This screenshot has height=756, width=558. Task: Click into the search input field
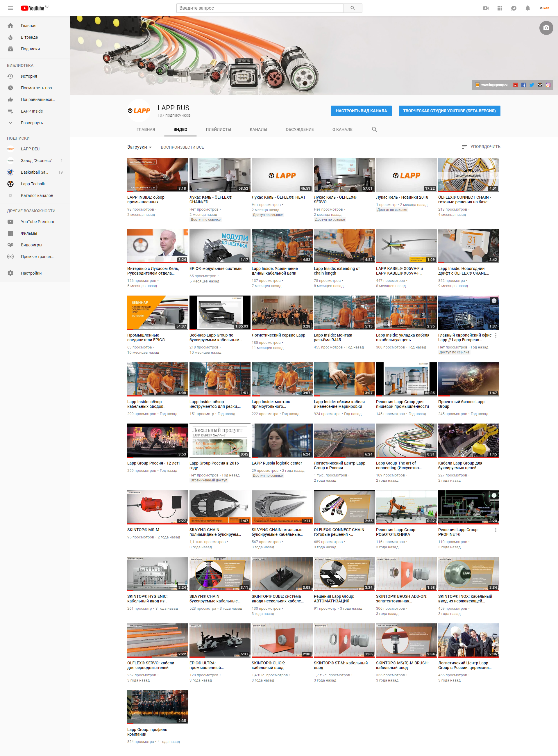tap(260, 8)
